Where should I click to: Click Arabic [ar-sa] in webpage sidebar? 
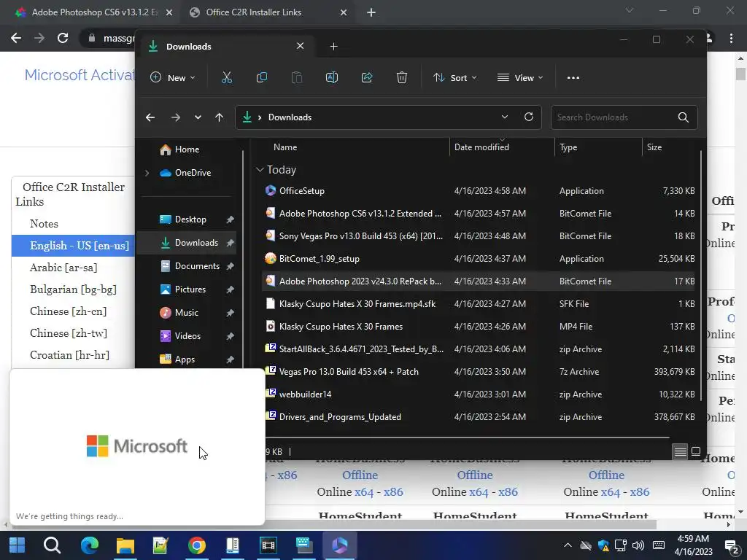[x=63, y=268]
